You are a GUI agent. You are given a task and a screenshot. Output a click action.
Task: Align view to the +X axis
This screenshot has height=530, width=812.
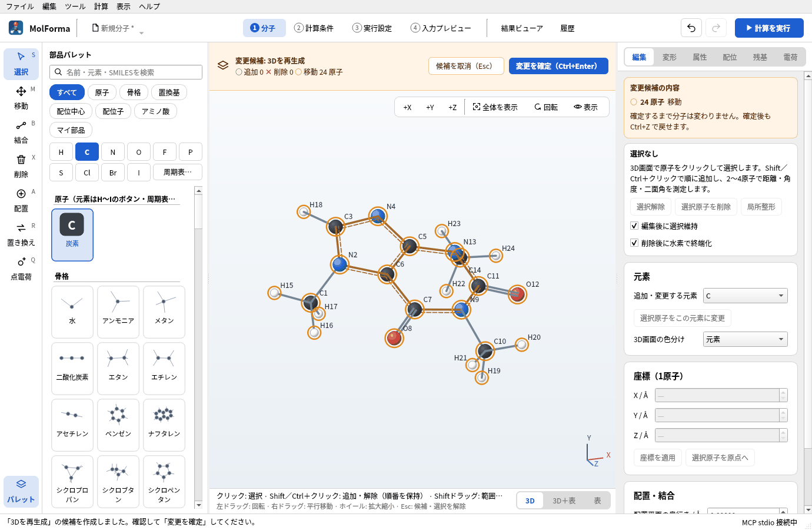pos(407,107)
